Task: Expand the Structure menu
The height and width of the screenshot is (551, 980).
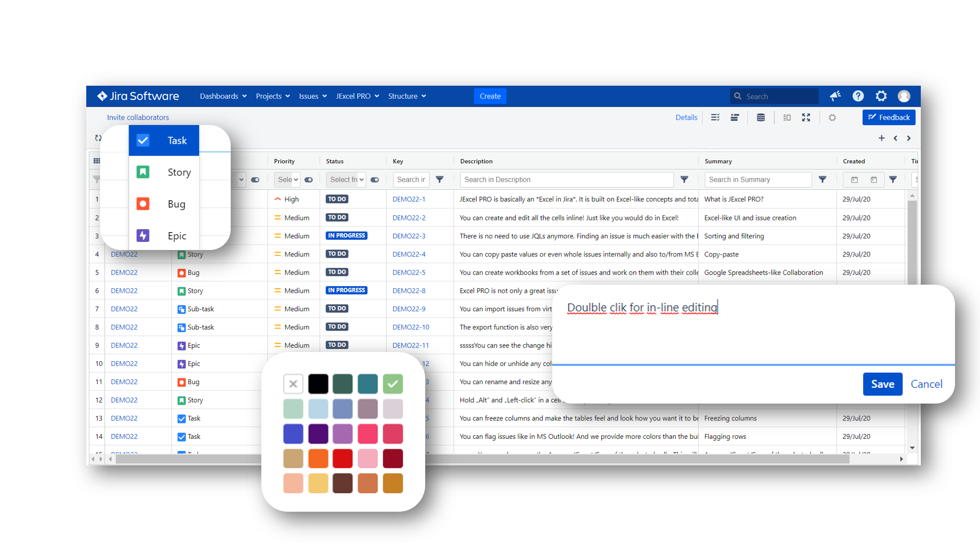Action: pyautogui.click(x=407, y=96)
